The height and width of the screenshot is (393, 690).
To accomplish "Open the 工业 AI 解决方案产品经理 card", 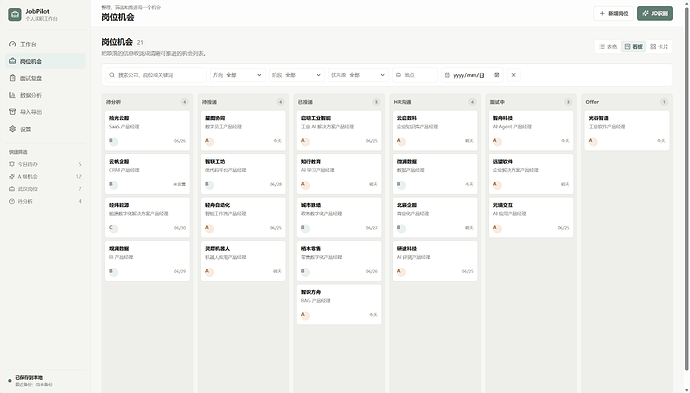I will (339, 130).
